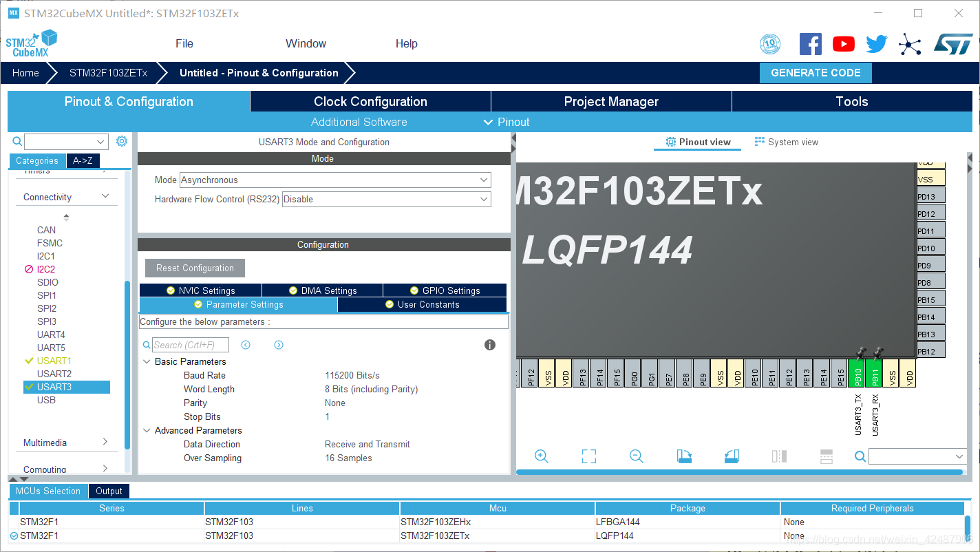980x552 pixels.
Task: Click the pinout horizontal scrollbar
Action: (x=739, y=472)
